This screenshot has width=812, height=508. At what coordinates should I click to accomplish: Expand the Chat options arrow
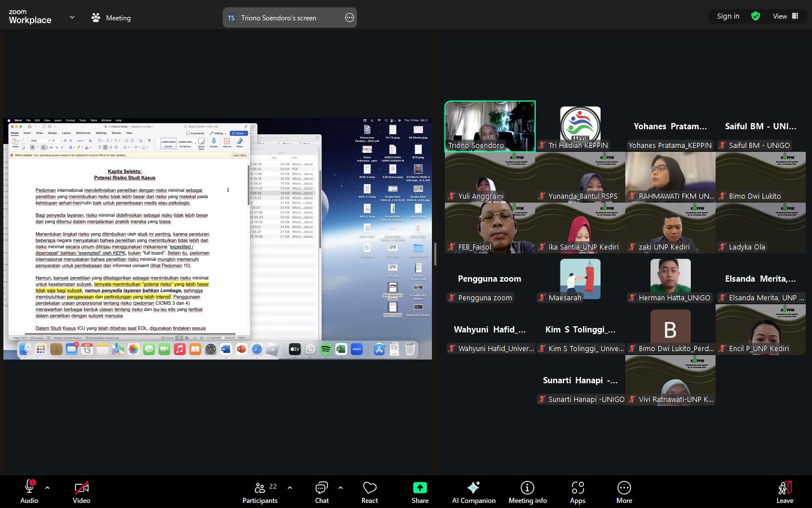(x=341, y=488)
